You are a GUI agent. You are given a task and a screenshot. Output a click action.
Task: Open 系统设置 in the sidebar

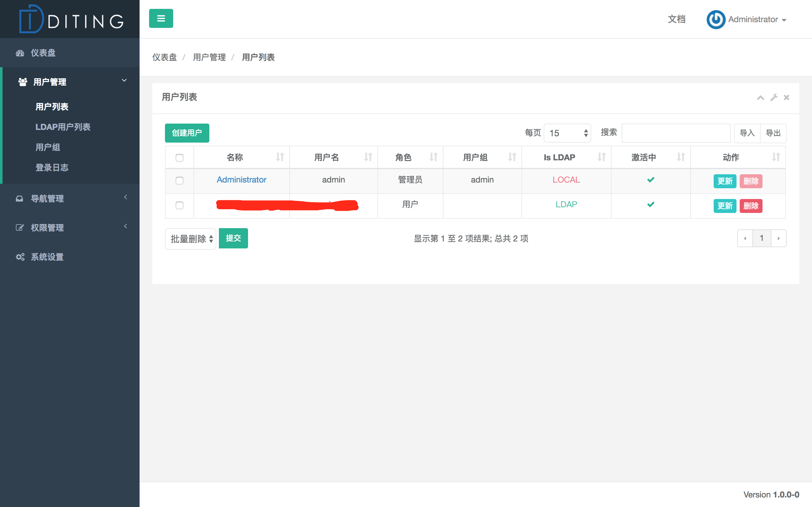(47, 257)
